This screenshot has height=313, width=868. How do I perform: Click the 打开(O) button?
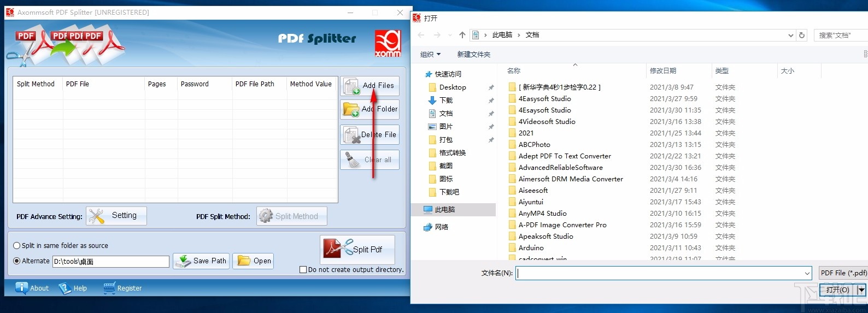[838, 290]
